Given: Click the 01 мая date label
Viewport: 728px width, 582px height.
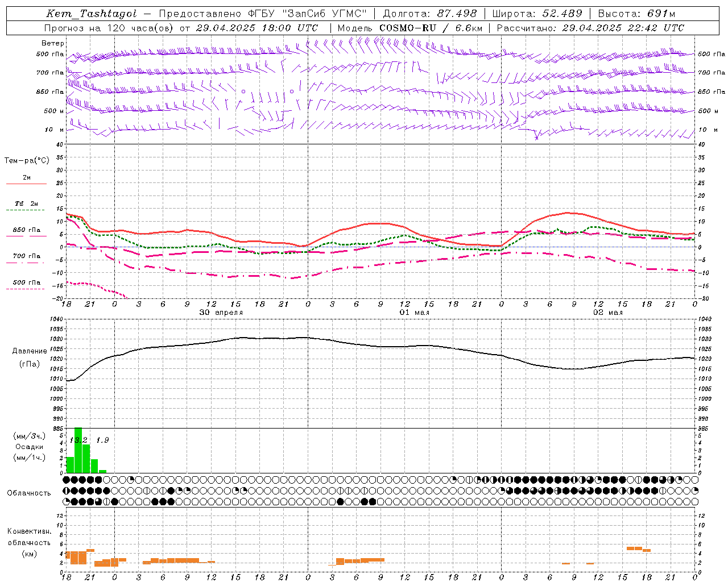Looking at the screenshot, I should (x=415, y=313).
